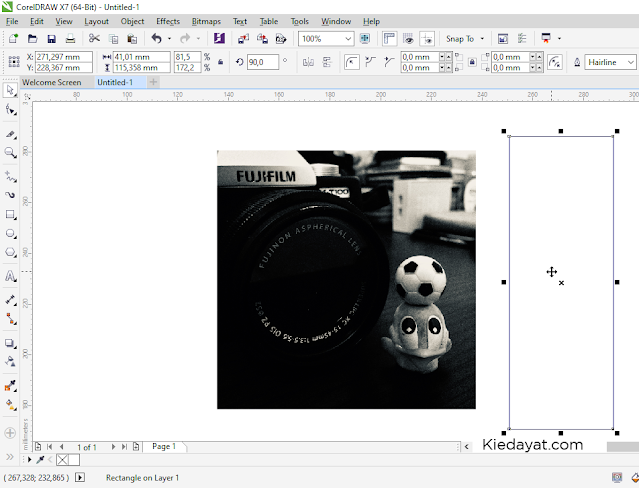Click the Print icon
The width and height of the screenshot is (639, 488).
click(x=70, y=39)
